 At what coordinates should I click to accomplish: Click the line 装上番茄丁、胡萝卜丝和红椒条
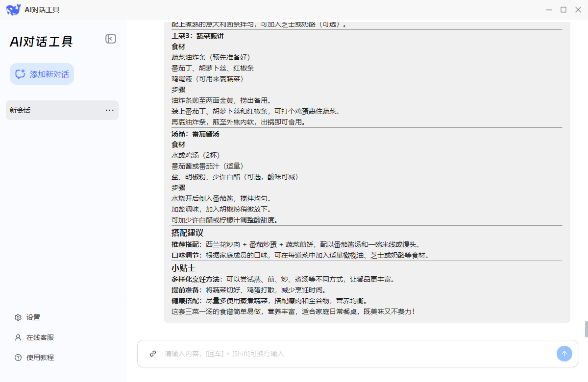click(x=256, y=111)
